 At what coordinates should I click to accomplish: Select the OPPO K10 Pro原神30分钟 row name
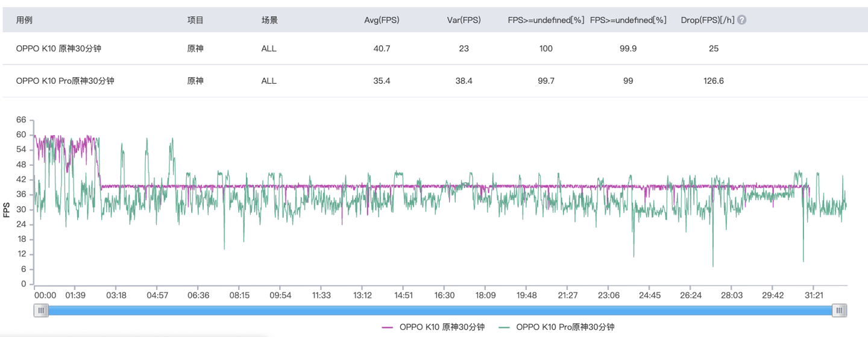[x=65, y=81]
